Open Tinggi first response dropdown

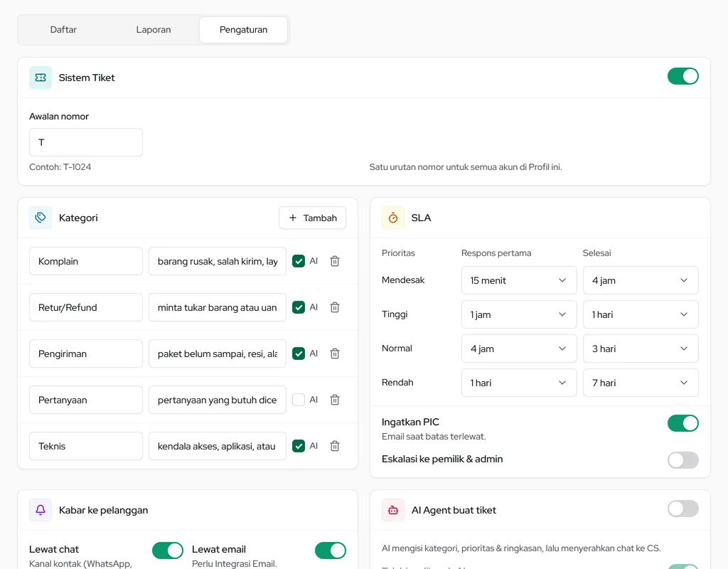(519, 314)
